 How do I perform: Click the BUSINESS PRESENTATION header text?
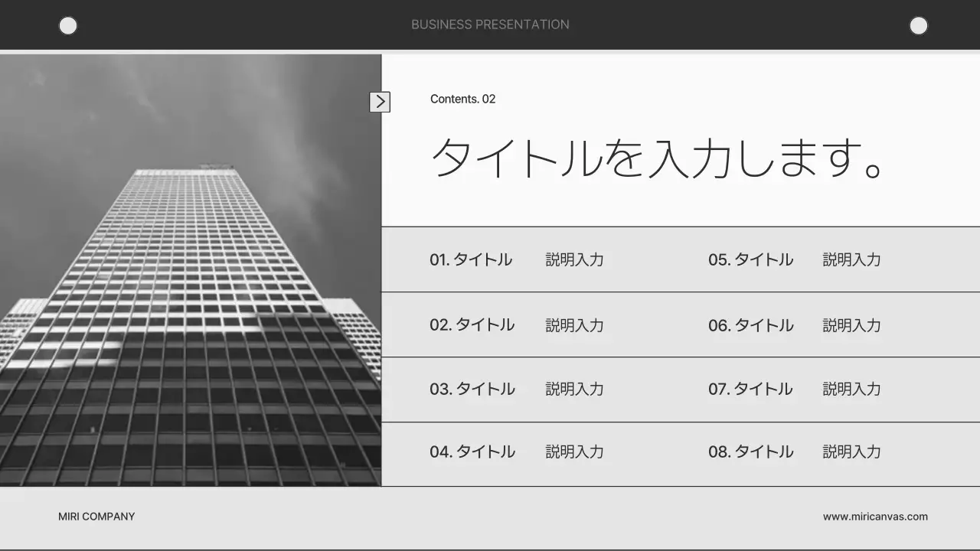click(x=490, y=24)
